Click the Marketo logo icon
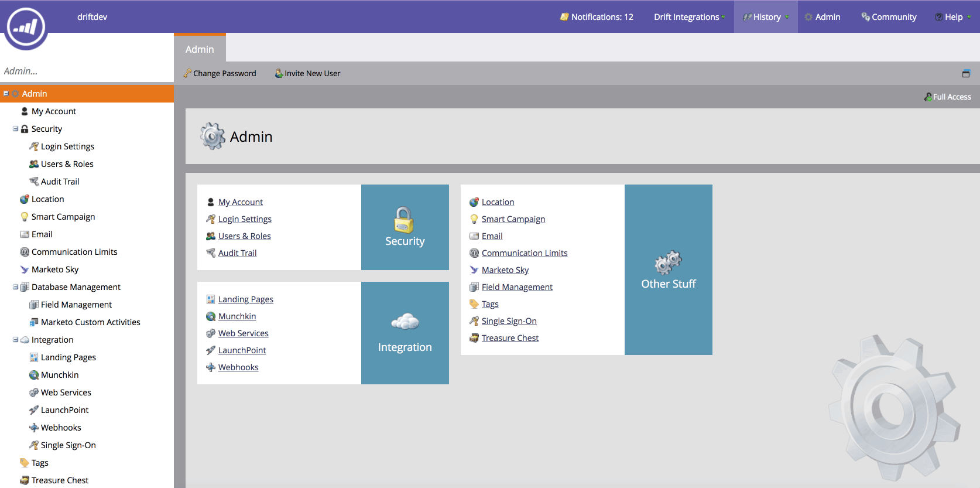The width and height of the screenshot is (980, 488). [26, 27]
